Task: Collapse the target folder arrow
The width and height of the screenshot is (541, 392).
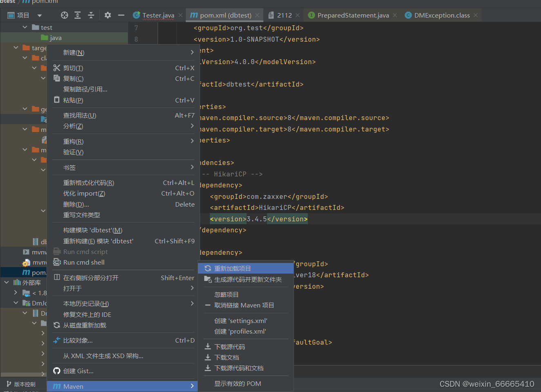Action: pyautogui.click(x=16, y=48)
